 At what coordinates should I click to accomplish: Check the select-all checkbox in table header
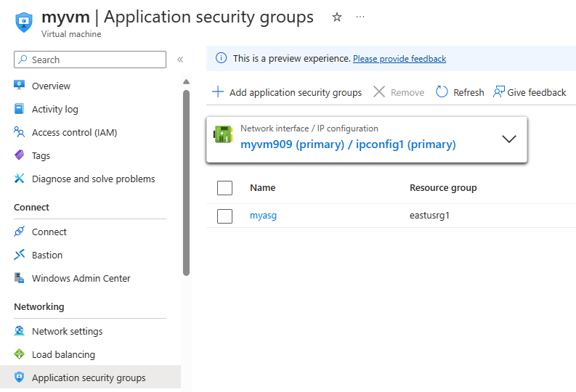click(224, 188)
